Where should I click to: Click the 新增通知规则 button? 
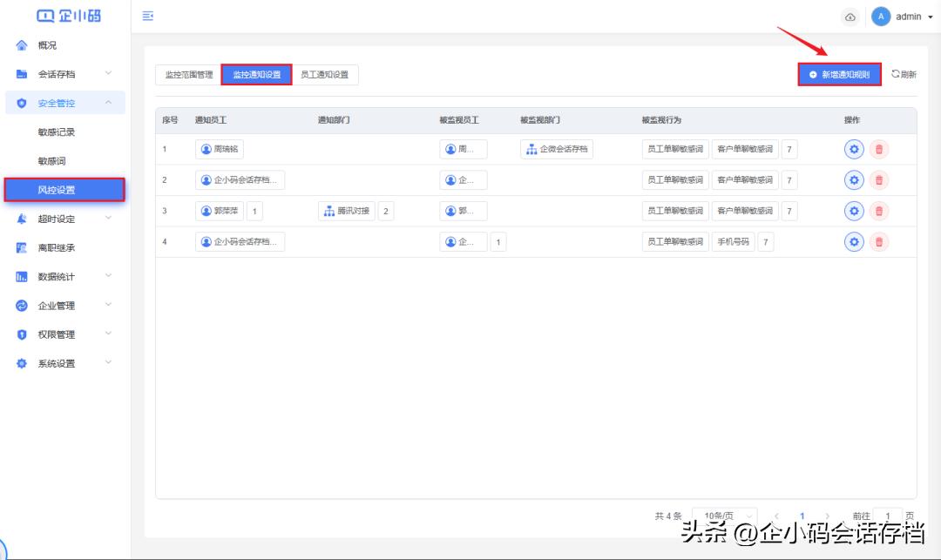(840, 74)
